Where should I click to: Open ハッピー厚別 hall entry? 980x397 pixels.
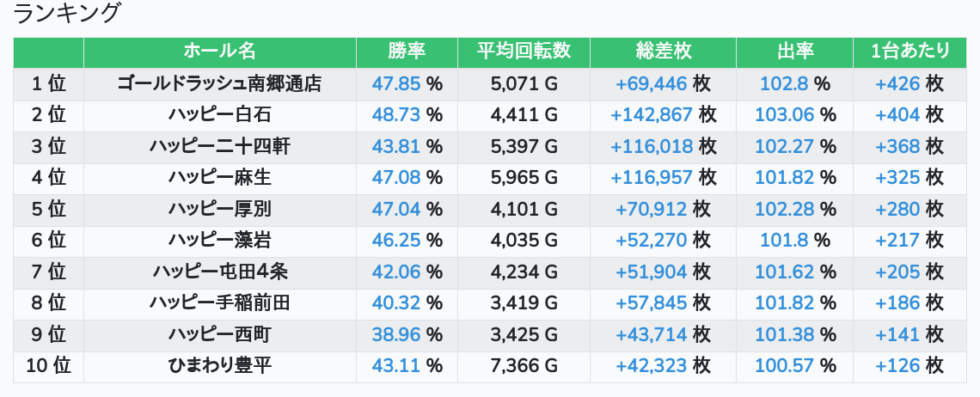coord(219,209)
